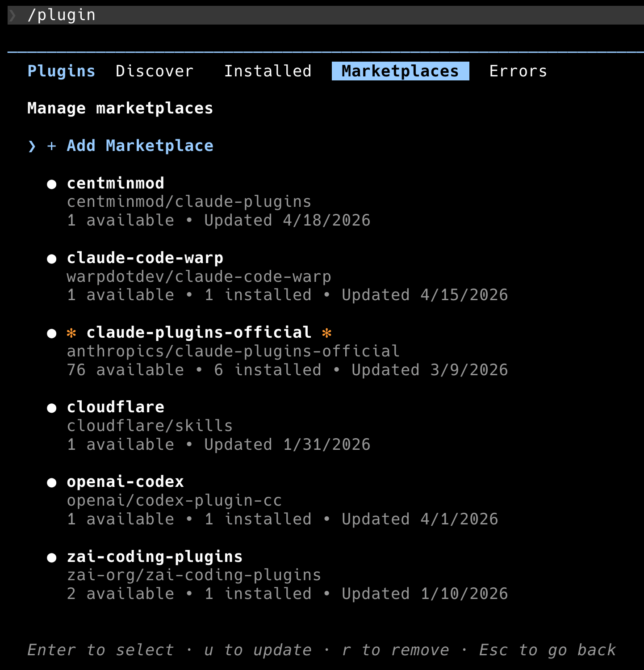
Task: Click 'Updated 4/1/2026' status text
Action: pyautogui.click(x=420, y=519)
